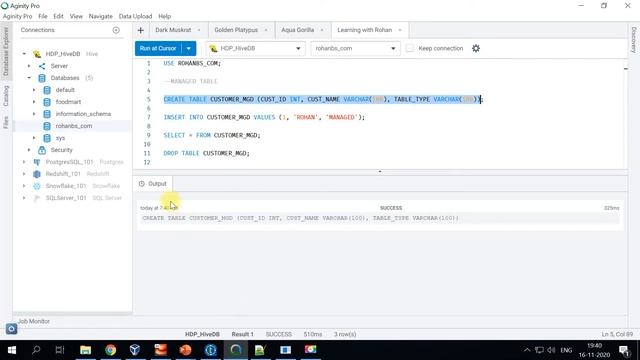Open the File menu
640x360 pixels.
click(x=42, y=16)
